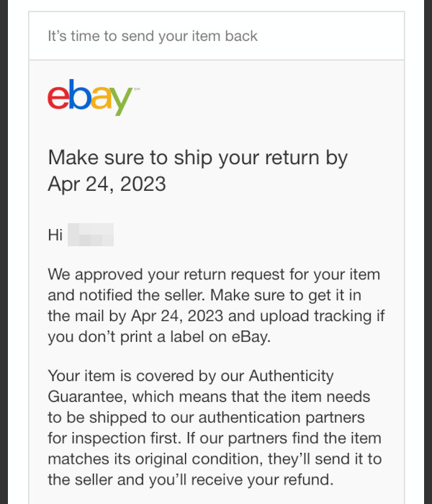Click "authentication partners" phrase
This screenshot has width=432, height=504.
[x=282, y=418]
